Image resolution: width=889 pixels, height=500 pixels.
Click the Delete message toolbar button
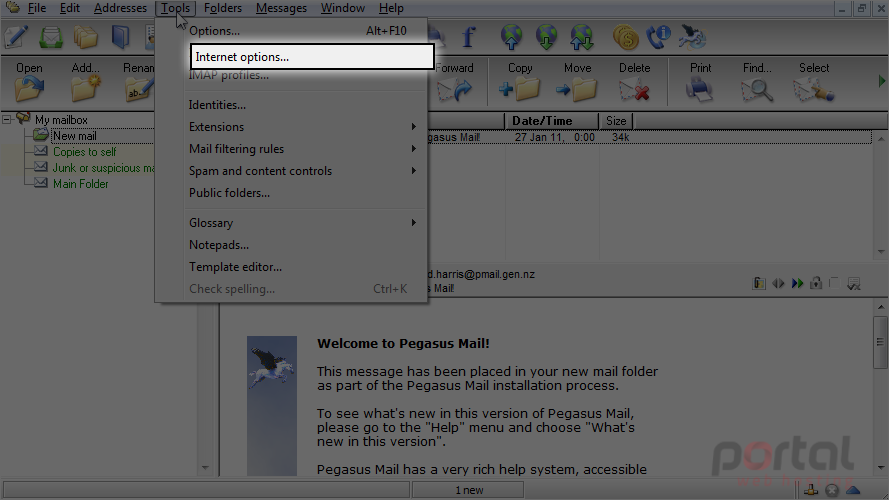[634, 82]
